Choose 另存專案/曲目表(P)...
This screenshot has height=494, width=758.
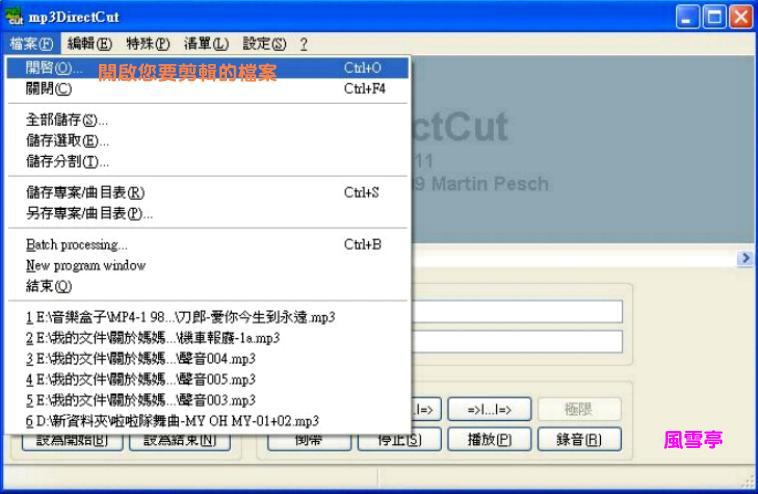point(207,213)
